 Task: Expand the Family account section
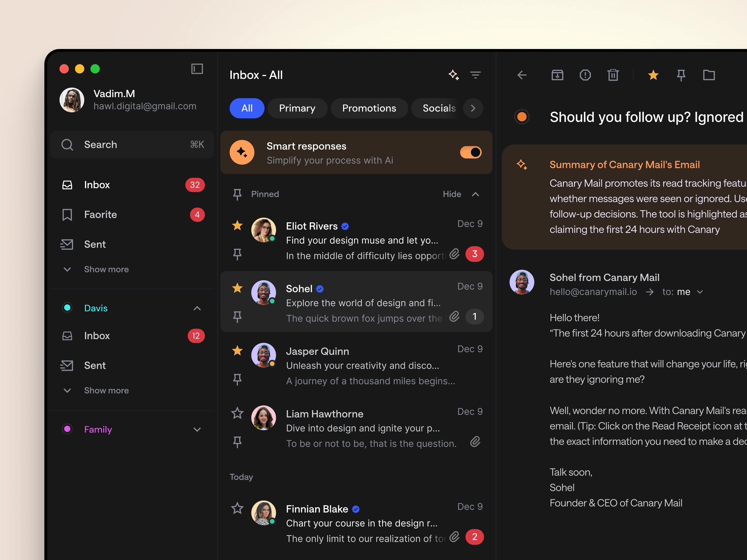coord(197,429)
